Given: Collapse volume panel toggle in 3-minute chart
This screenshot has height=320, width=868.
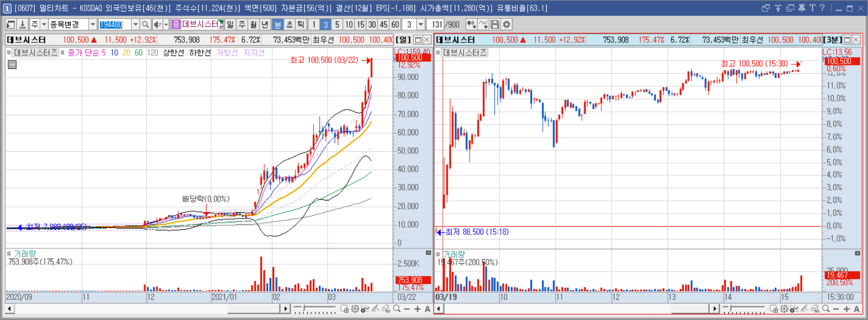Looking at the screenshot, I should tap(858, 253).
